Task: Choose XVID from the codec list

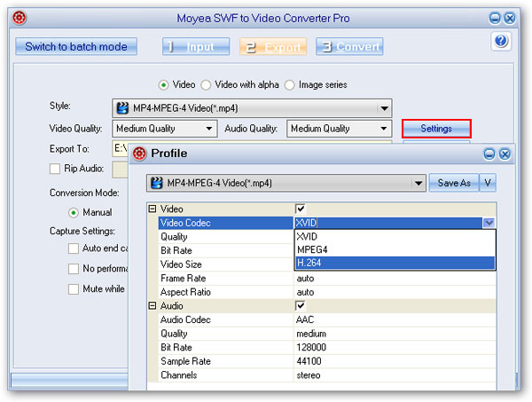Action: click(395, 236)
